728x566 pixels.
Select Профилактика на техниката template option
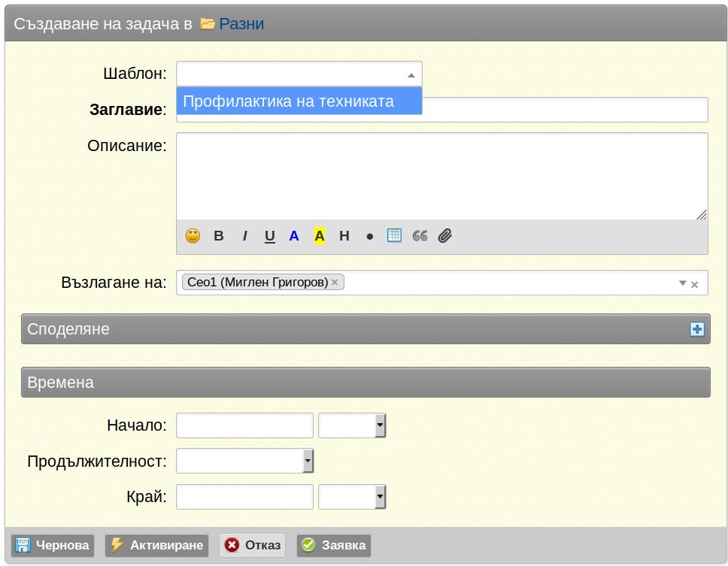(299, 101)
